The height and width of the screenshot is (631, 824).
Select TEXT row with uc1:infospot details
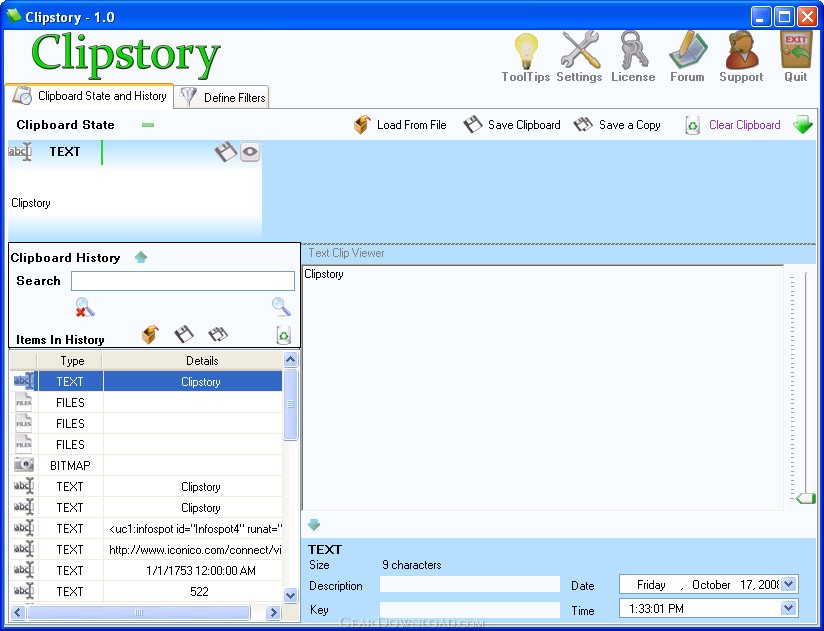click(x=146, y=529)
